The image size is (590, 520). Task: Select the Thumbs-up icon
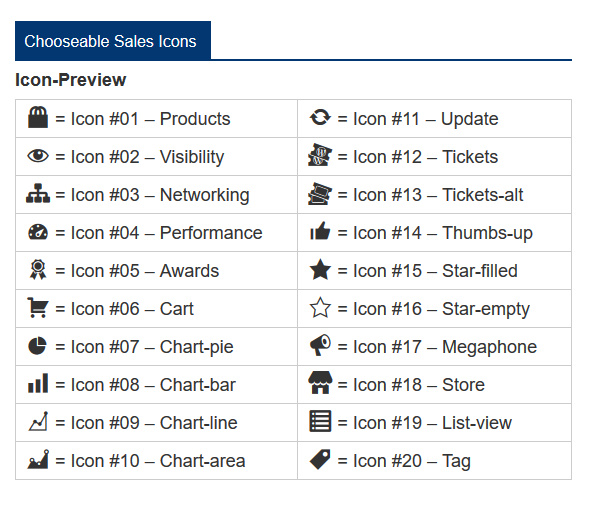pos(320,231)
